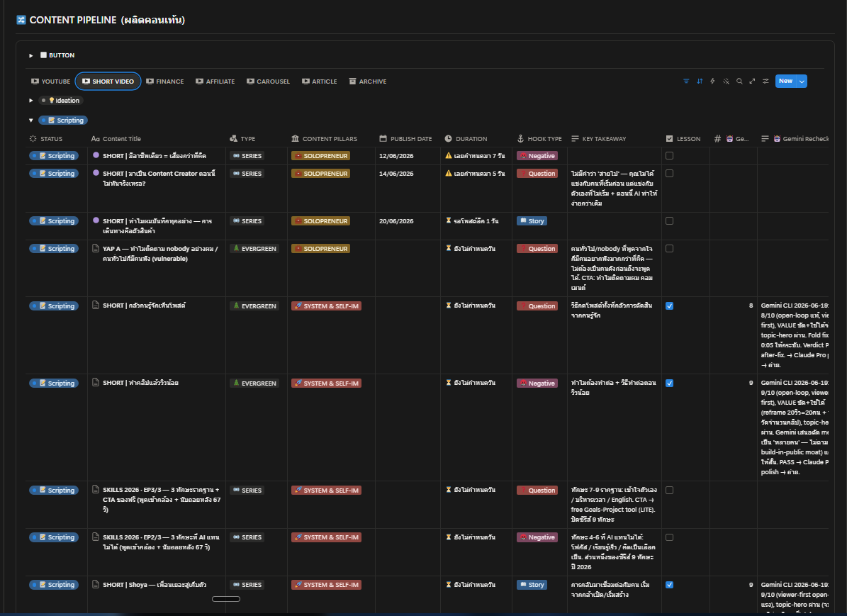Image resolution: width=847 pixels, height=616 pixels.
Task: Click the date cell 20/06/2026
Action: pos(396,221)
